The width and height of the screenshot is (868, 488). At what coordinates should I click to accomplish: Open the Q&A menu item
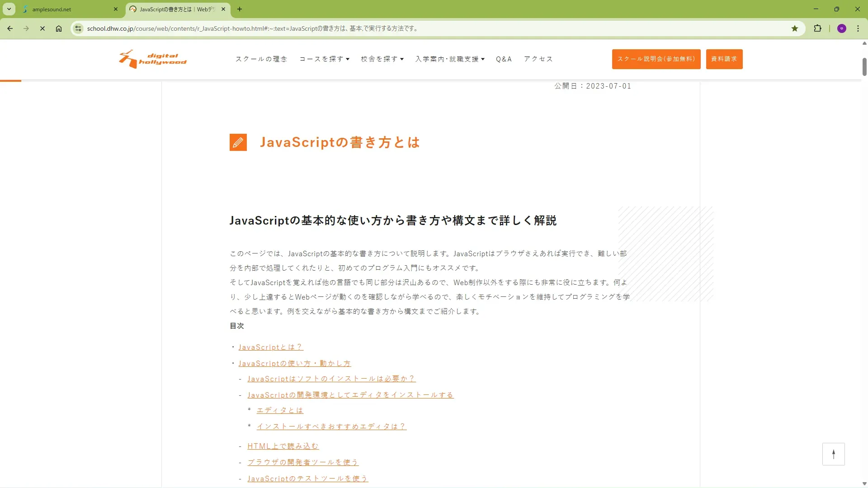pyautogui.click(x=504, y=59)
